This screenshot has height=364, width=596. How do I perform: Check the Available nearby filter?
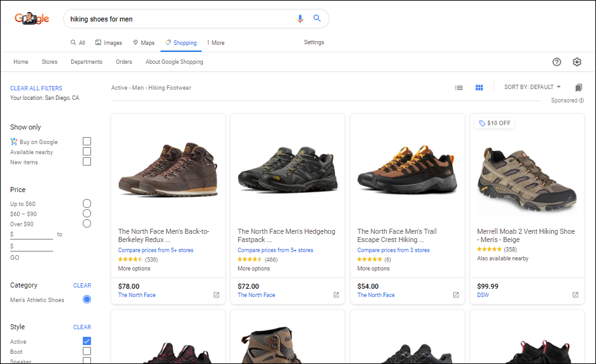click(87, 151)
